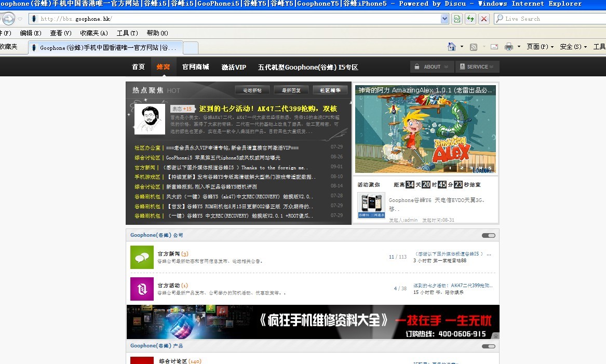Open 官网商城 in the site nav
606x364 pixels.
(196, 67)
